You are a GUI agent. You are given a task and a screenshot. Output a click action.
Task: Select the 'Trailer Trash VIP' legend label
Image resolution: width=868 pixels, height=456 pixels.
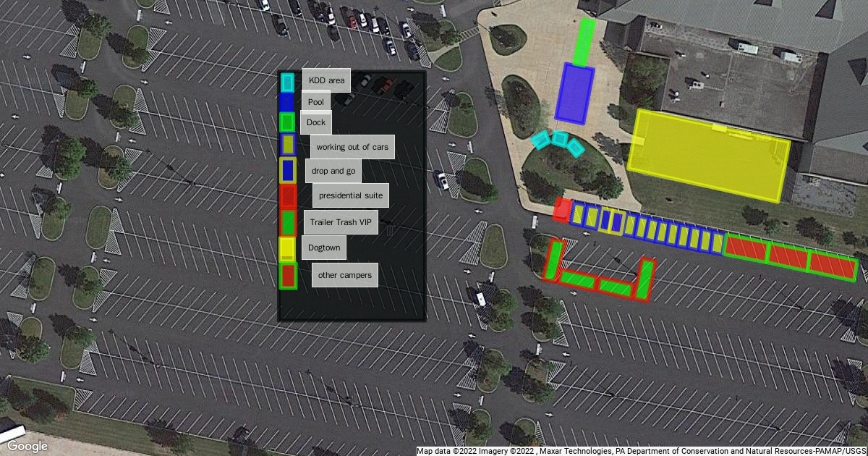(x=340, y=222)
